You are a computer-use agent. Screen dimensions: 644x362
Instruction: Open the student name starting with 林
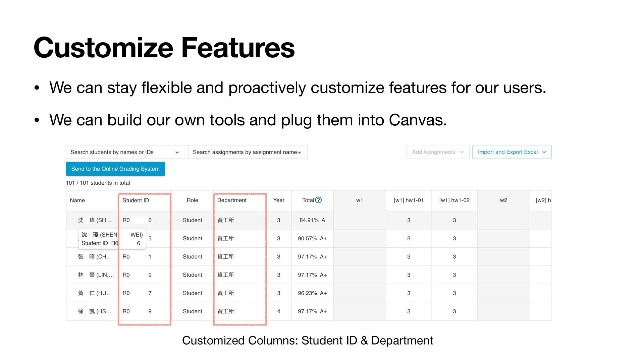pyautogui.click(x=96, y=275)
